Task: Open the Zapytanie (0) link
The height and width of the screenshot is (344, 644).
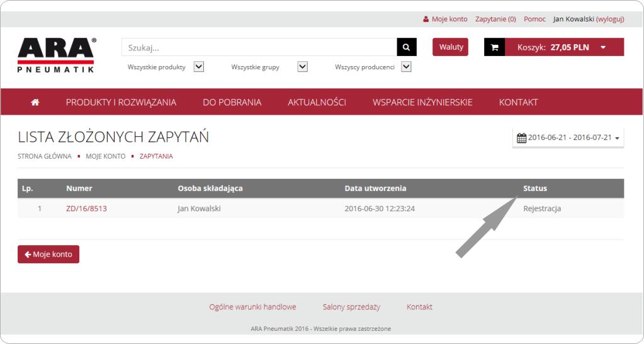Action: click(x=495, y=20)
